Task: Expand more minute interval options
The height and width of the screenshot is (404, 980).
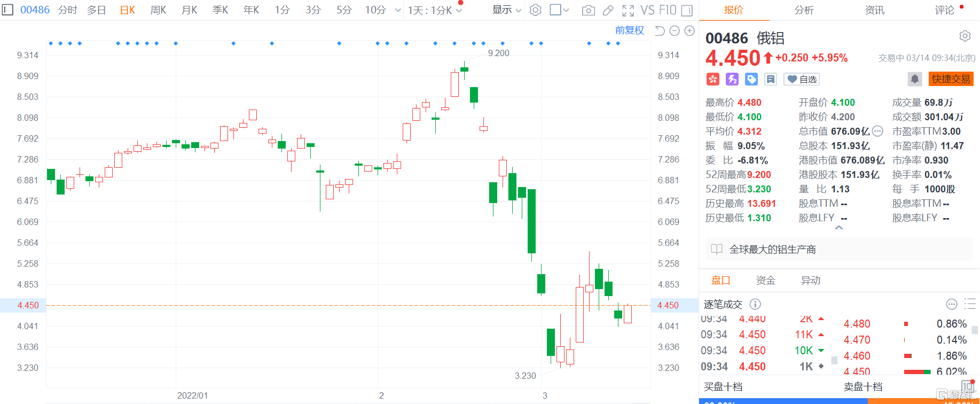Action: click(x=398, y=10)
